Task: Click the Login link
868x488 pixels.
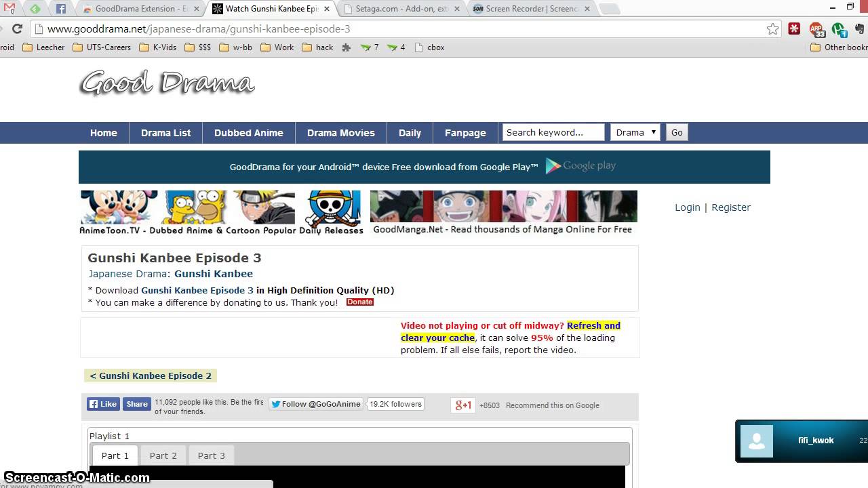Action: coord(688,207)
